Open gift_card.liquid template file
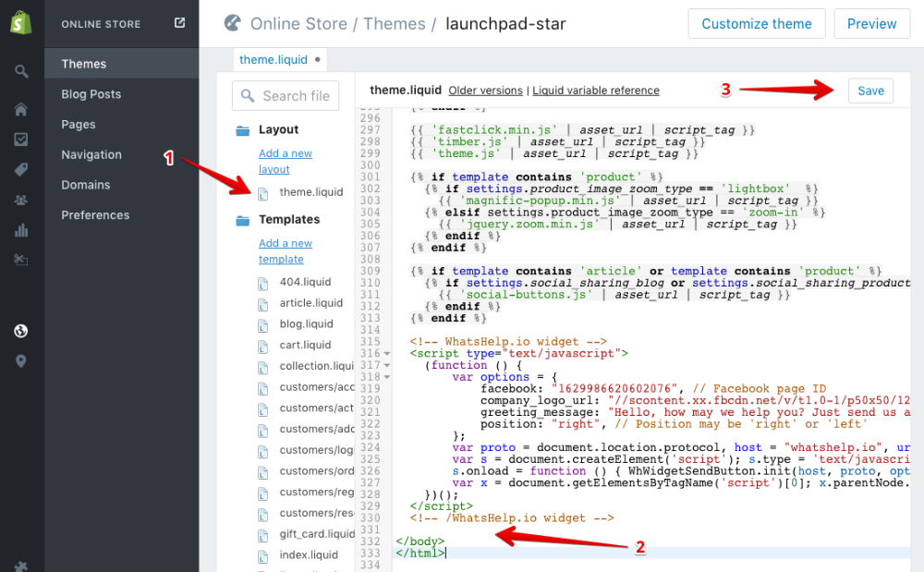Image resolution: width=924 pixels, height=572 pixels. [x=317, y=534]
